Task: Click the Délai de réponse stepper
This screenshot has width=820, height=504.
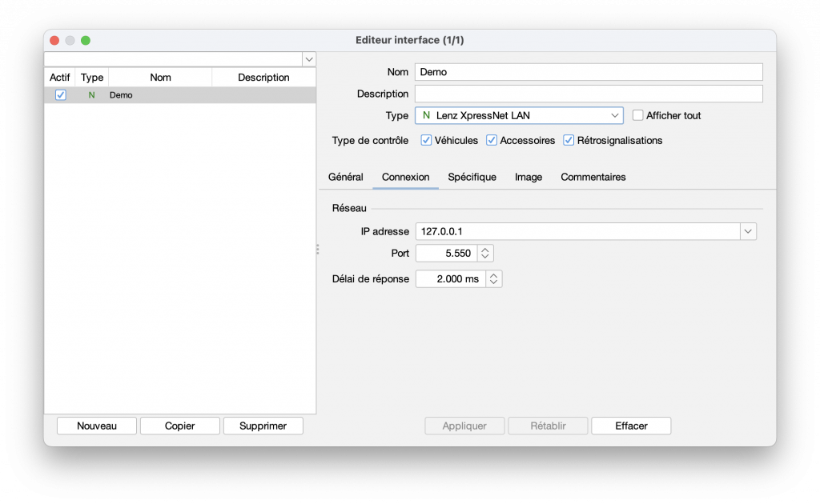Action: (x=494, y=279)
